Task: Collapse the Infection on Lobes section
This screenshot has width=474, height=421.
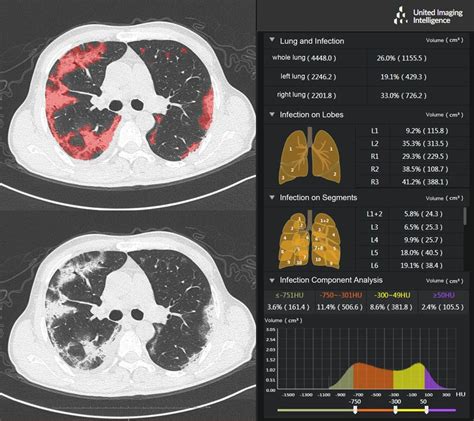Action: (272, 114)
